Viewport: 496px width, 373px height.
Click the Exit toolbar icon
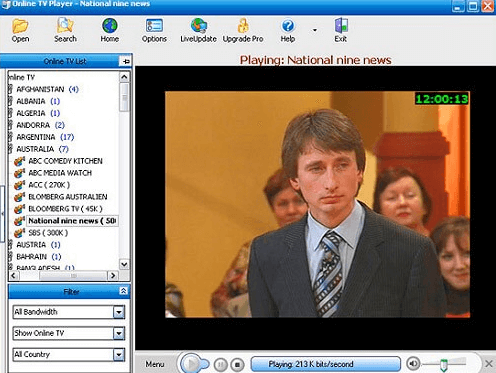point(341,26)
